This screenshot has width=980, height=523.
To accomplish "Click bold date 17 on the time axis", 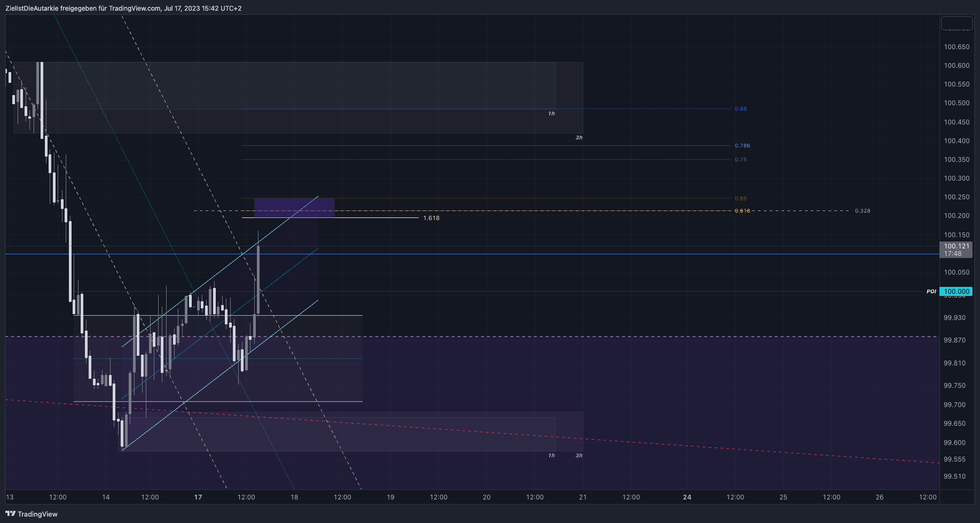I will (198, 497).
